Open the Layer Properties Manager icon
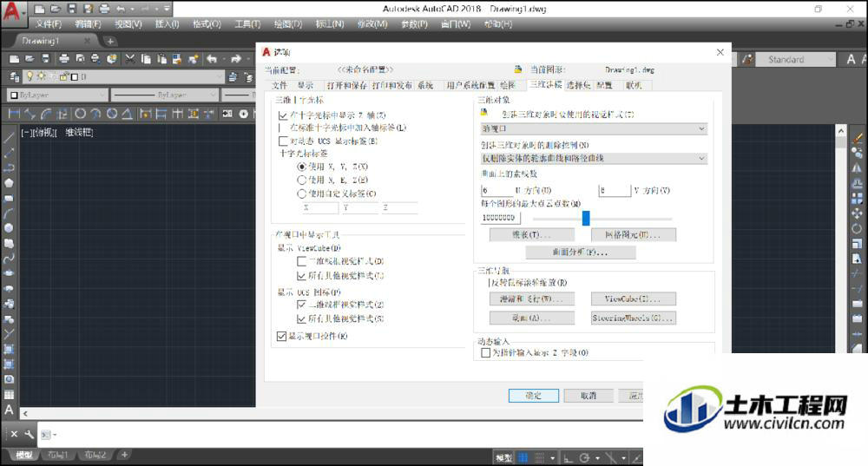The image size is (868, 466). [x=15, y=77]
